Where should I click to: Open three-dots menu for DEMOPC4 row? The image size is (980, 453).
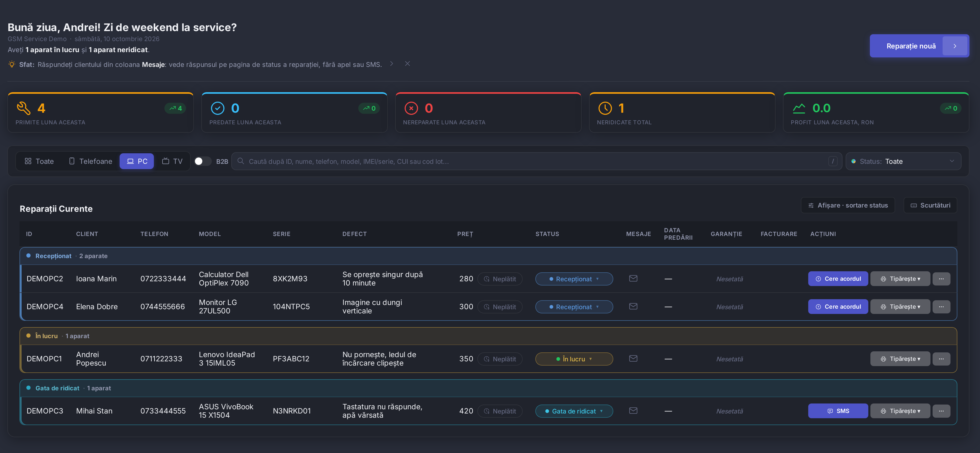tap(941, 307)
